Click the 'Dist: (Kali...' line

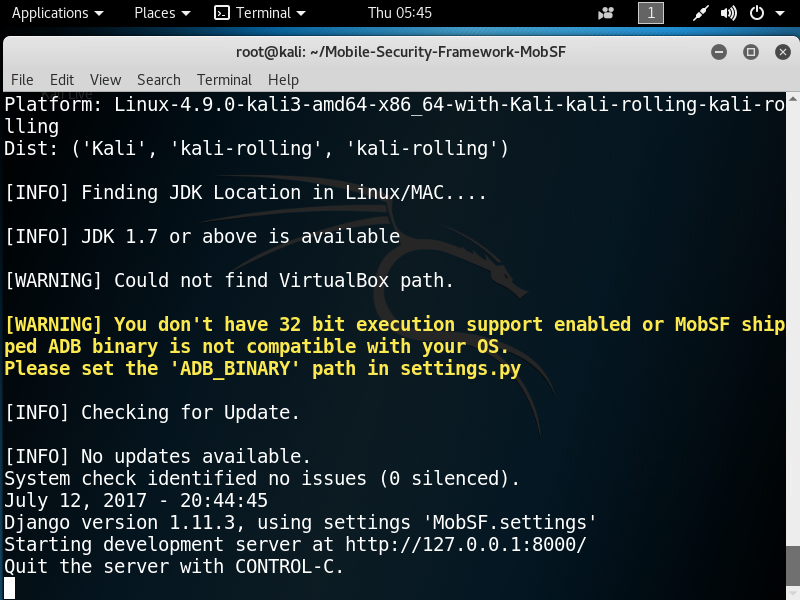pyautogui.click(x=257, y=148)
